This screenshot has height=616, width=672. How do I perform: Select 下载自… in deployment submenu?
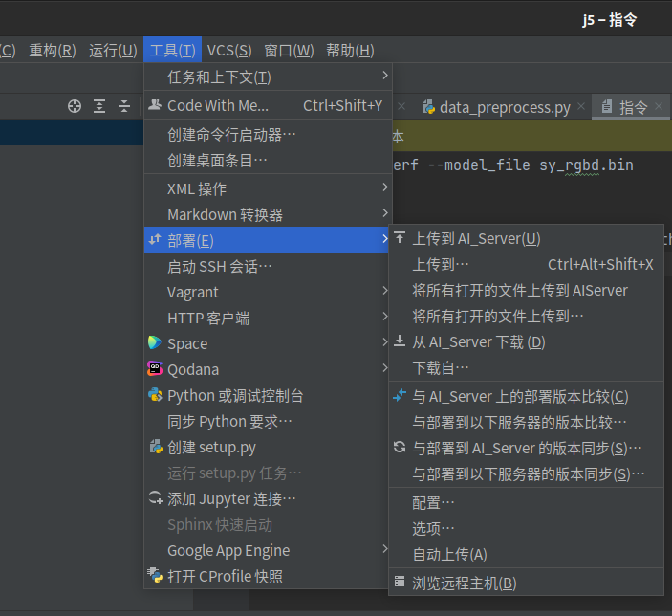point(526,367)
